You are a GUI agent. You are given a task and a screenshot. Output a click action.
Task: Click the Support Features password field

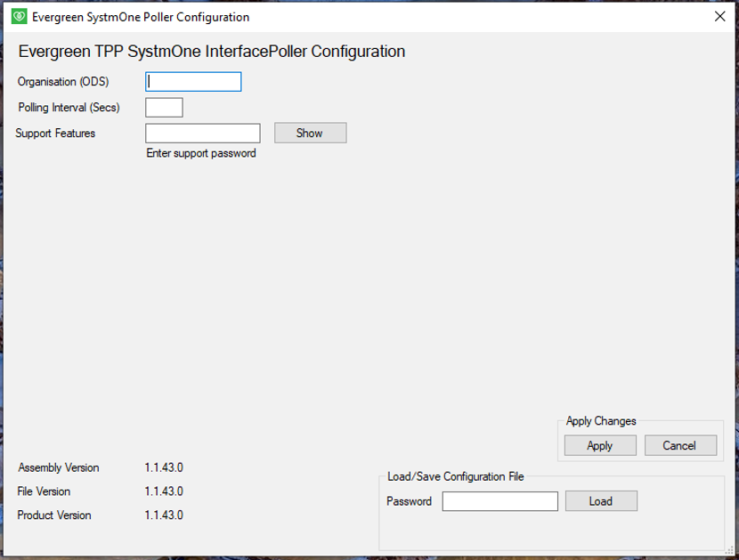click(x=203, y=133)
